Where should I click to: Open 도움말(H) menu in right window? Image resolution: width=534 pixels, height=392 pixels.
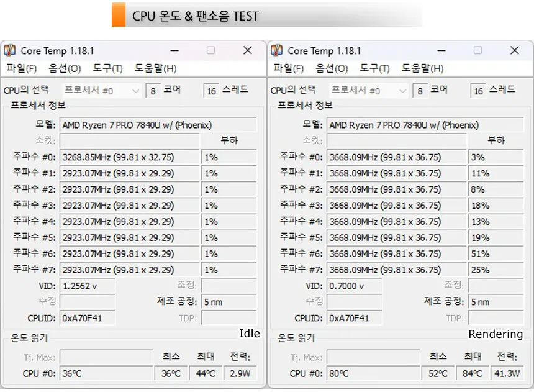pyautogui.click(x=422, y=68)
